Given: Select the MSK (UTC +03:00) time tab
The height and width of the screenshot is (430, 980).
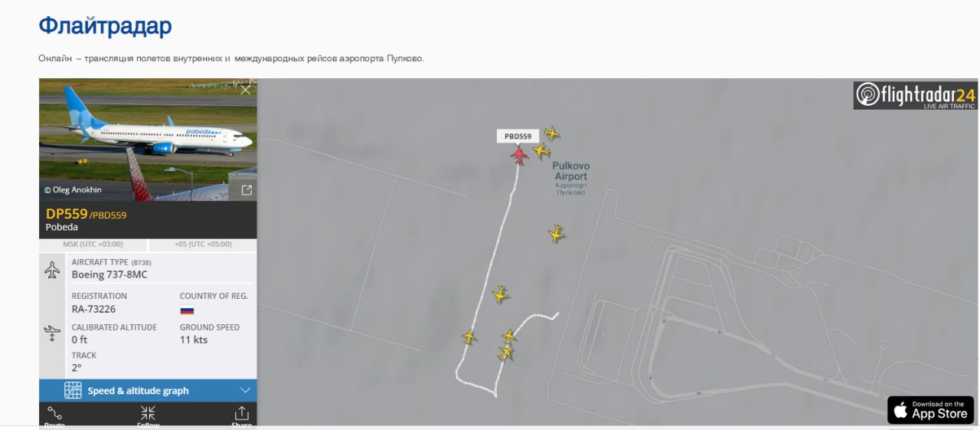Looking at the screenshot, I should coord(93,245).
